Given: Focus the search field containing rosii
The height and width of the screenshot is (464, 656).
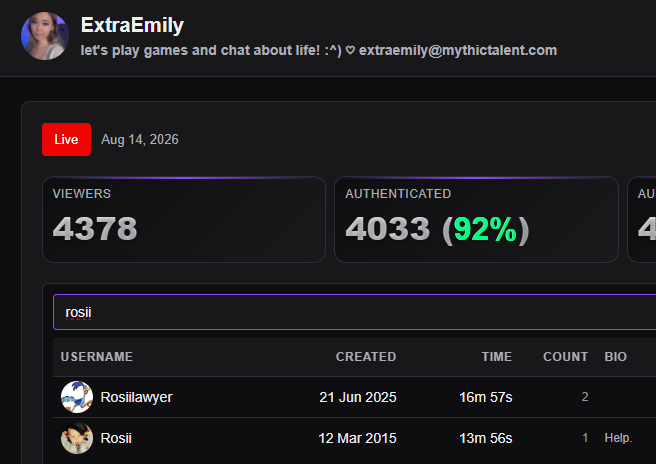Looking at the screenshot, I should pos(355,312).
